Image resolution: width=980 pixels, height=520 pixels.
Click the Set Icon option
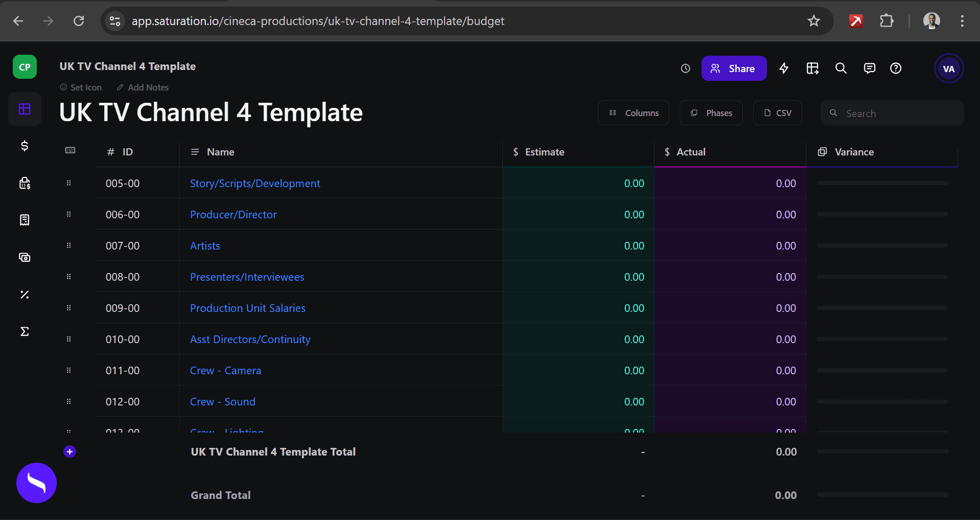point(81,87)
